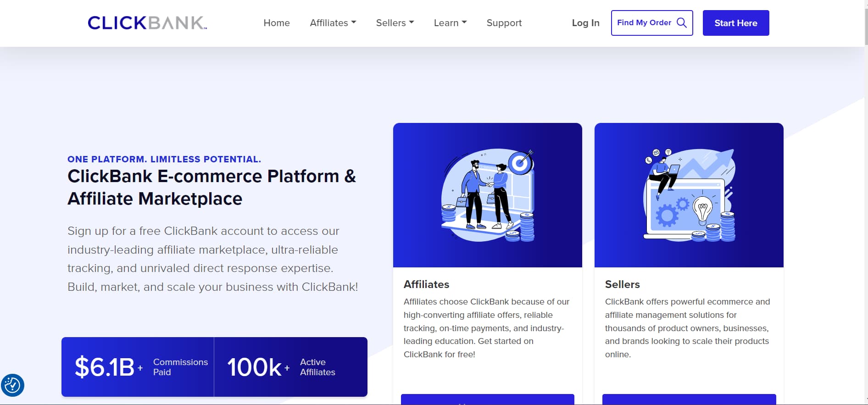Viewport: 868px width, 405px height.
Task: Click the Start Here button
Action: 736,23
